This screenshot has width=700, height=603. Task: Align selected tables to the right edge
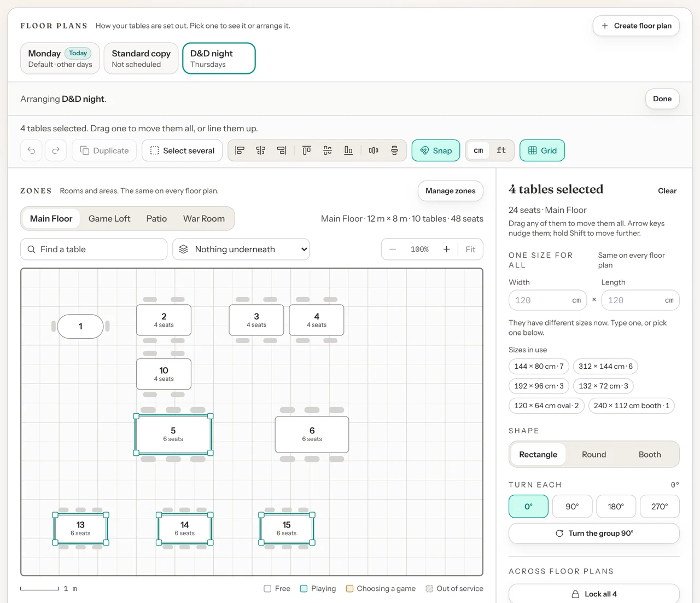tap(282, 150)
